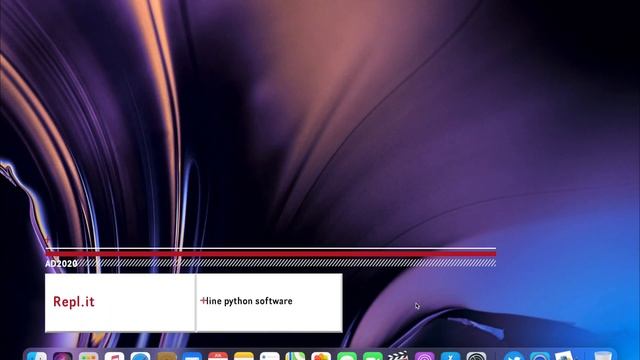Launch FaceTime from the Dock
This screenshot has height=360, width=640.
[373, 356]
